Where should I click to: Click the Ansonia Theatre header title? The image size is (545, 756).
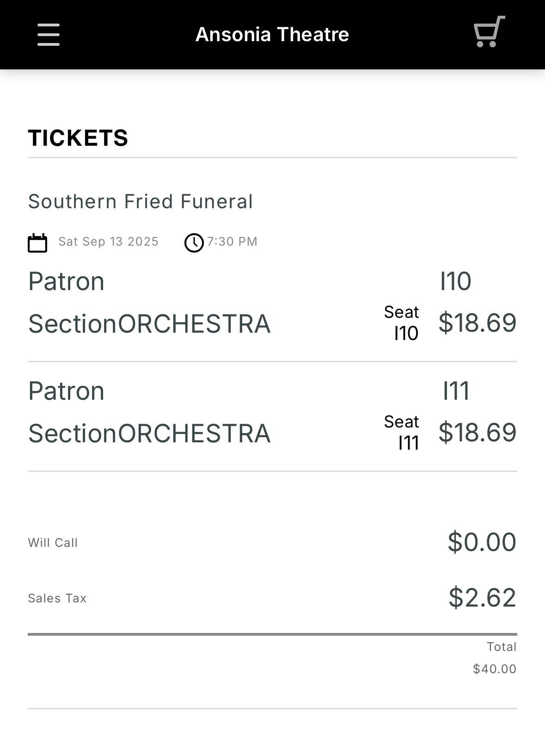coord(272,35)
